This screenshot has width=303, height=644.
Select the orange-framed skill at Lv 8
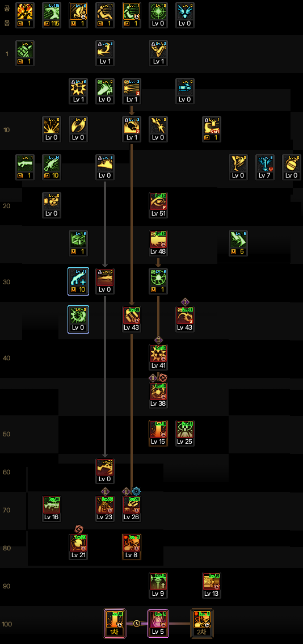point(132,546)
